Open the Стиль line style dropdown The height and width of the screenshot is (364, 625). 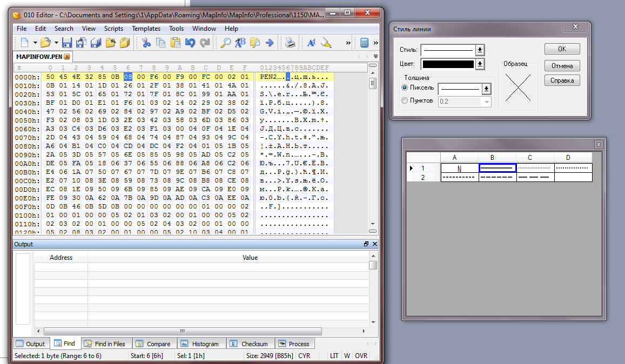[x=480, y=50]
